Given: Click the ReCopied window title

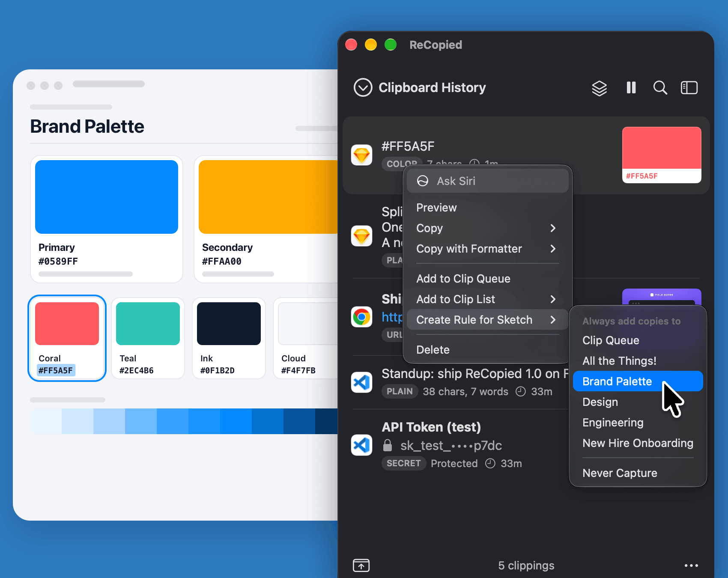Looking at the screenshot, I should 436,45.
